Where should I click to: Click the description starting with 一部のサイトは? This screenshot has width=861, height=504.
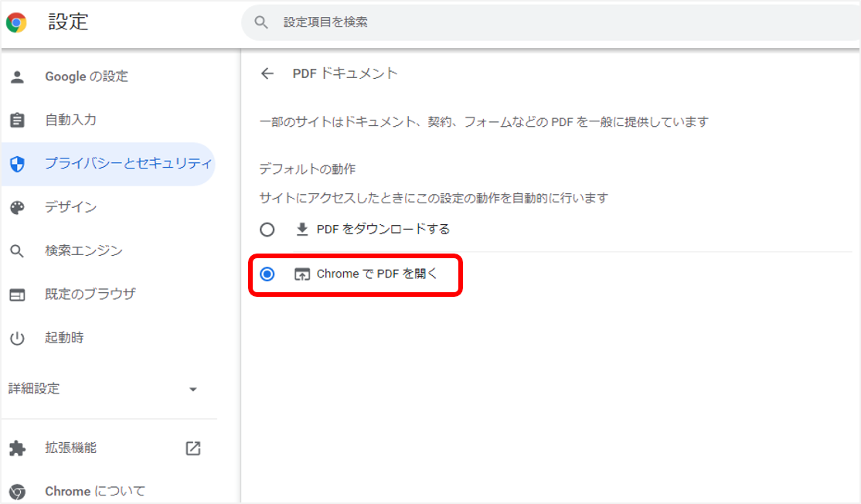[484, 122]
